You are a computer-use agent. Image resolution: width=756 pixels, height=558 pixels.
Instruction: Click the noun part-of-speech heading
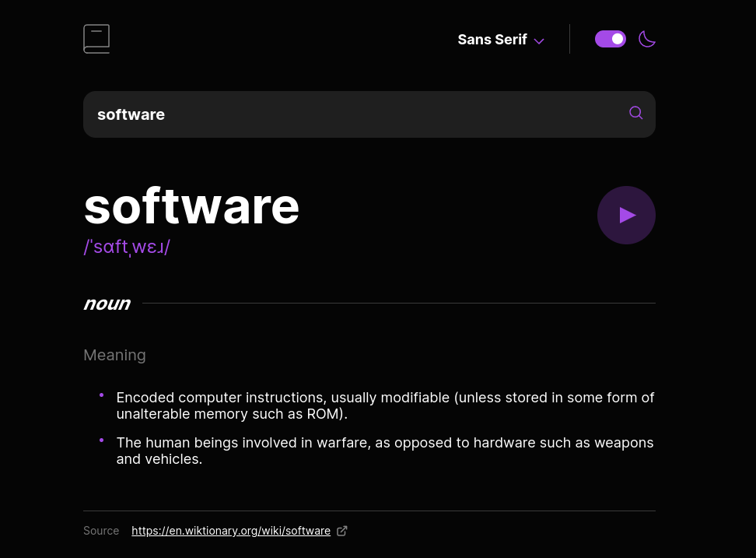click(x=107, y=304)
